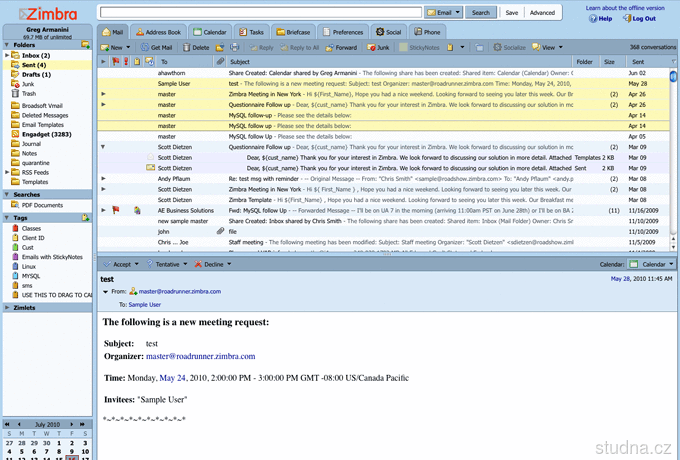
Task: Click the Print icon in toolbar
Action: pyautogui.click(x=235, y=47)
